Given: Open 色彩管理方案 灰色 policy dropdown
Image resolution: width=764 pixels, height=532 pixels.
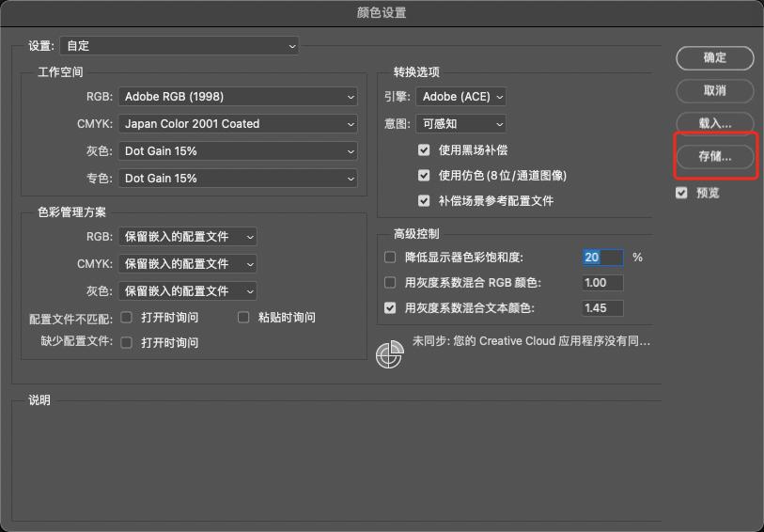Looking at the screenshot, I should coord(188,291).
